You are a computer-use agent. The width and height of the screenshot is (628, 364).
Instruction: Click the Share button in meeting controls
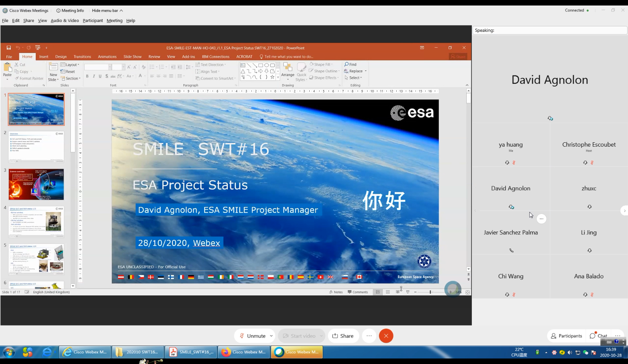343,336
